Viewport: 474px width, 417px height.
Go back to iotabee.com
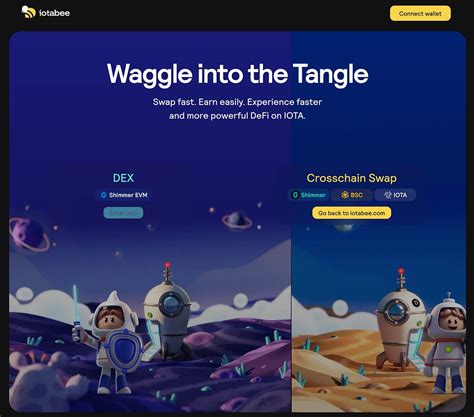(351, 213)
